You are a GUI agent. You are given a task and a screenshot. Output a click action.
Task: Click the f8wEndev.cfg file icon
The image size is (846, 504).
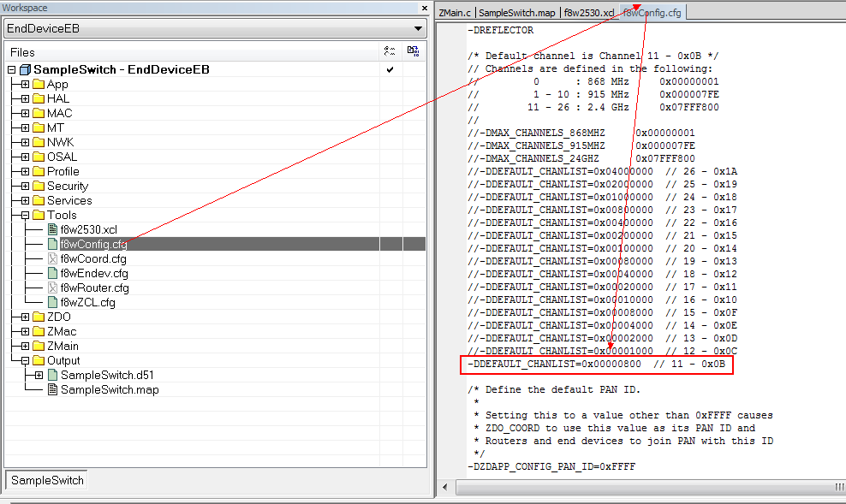pos(52,273)
